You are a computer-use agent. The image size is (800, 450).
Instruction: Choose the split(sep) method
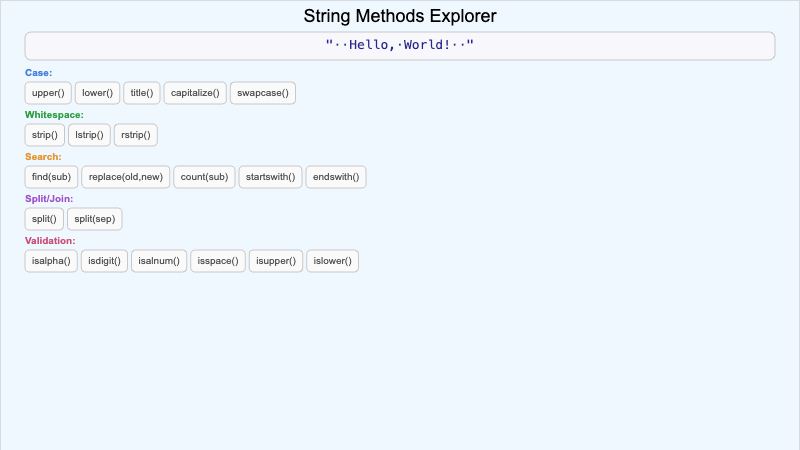[x=95, y=219]
